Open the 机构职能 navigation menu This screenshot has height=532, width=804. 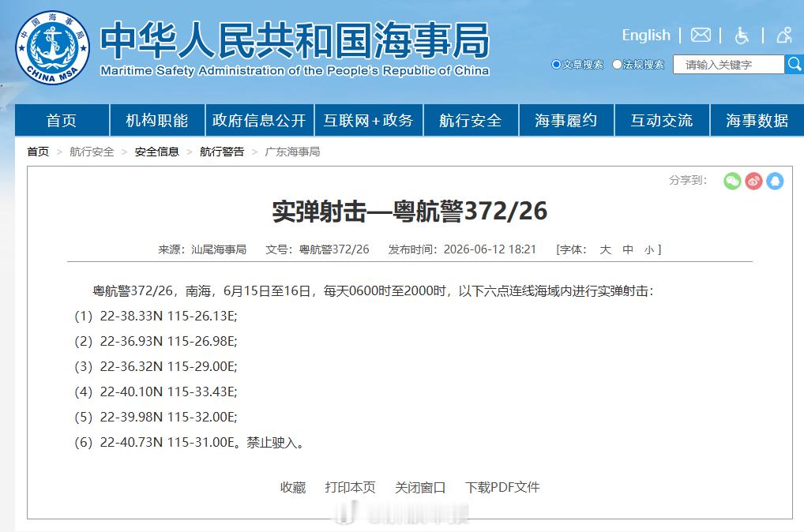157,120
